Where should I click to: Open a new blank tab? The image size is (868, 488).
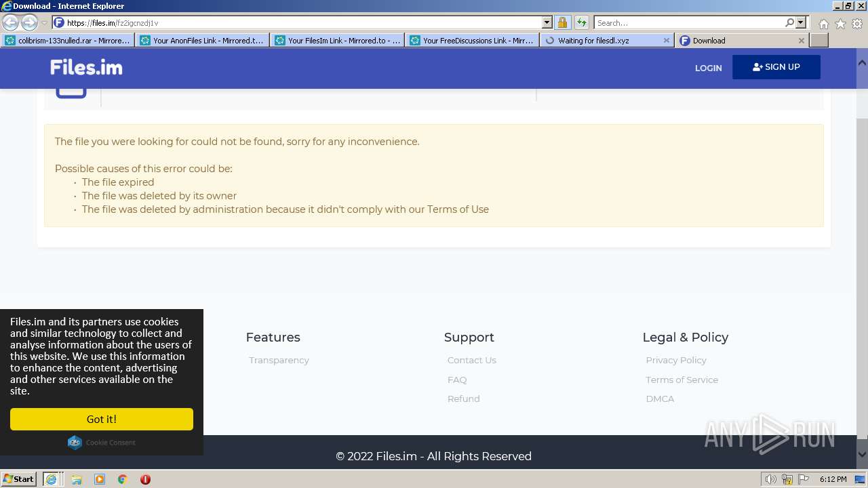pos(819,41)
